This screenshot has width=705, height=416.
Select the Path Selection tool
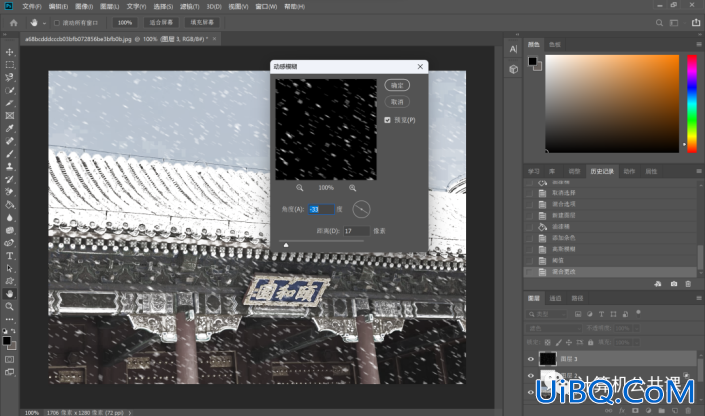point(9,268)
